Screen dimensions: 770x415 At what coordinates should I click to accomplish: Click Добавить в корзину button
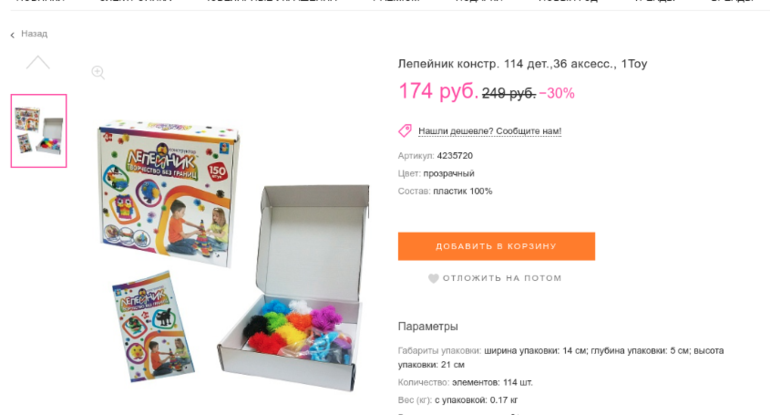click(x=496, y=246)
